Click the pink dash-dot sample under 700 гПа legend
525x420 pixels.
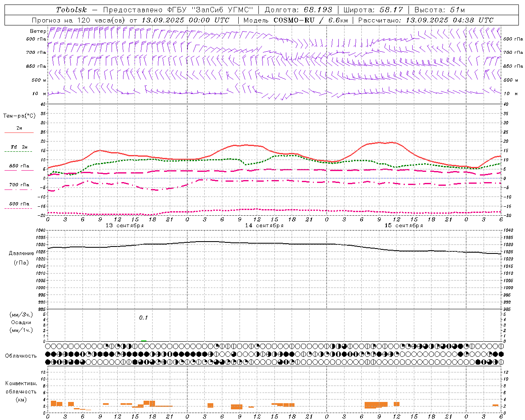[19, 189]
